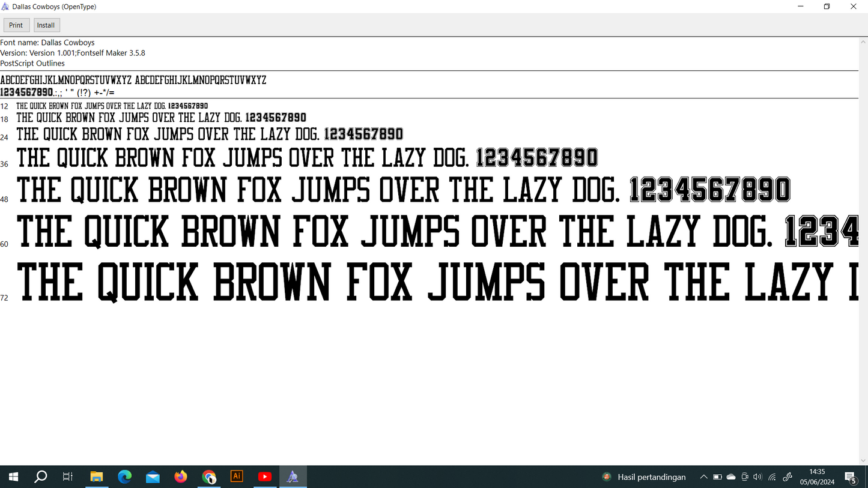Screen dimensions: 868x488
Task: Open the Mail app on the taskbar
Action: [x=153, y=477]
